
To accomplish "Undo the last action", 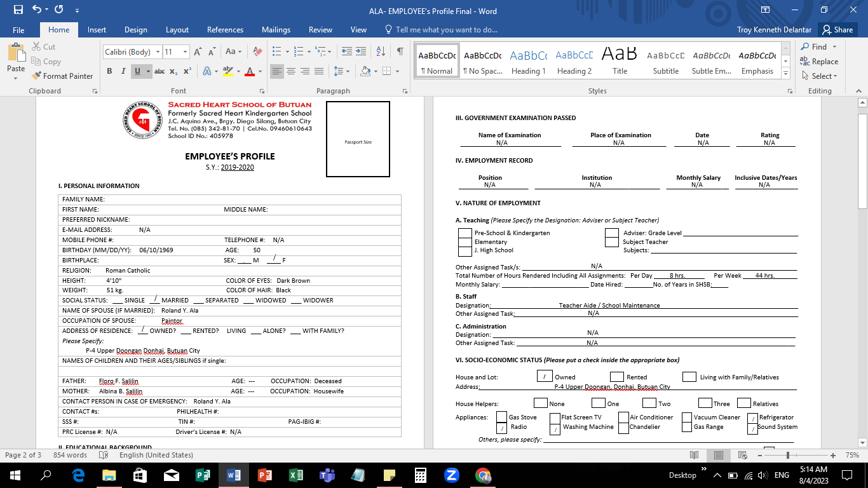I will (36, 10).
